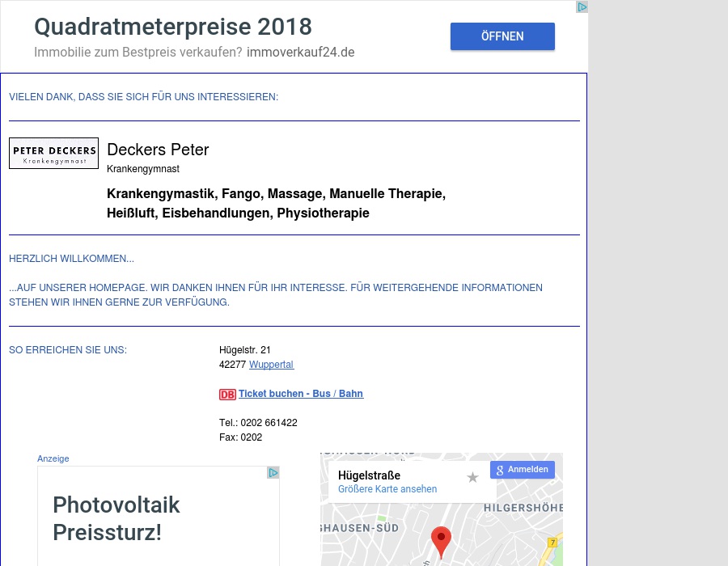The image size is (728, 566).
Task: Click the immoverkauf24.de ad text
Action: click(300, 53)
